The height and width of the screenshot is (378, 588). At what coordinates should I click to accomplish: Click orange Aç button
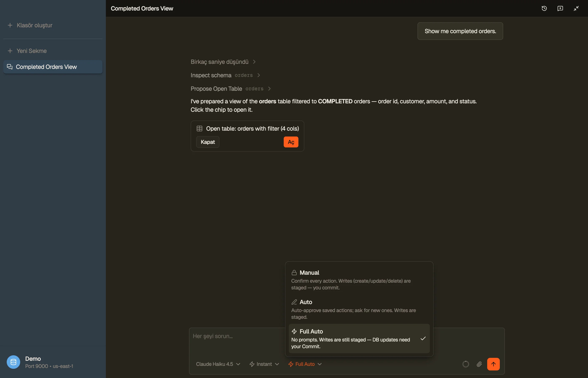[x=291, y=142]
